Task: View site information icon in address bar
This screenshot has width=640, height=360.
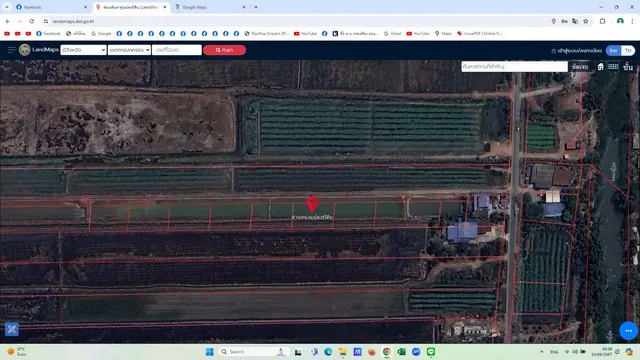Action: tap(46, 21)
